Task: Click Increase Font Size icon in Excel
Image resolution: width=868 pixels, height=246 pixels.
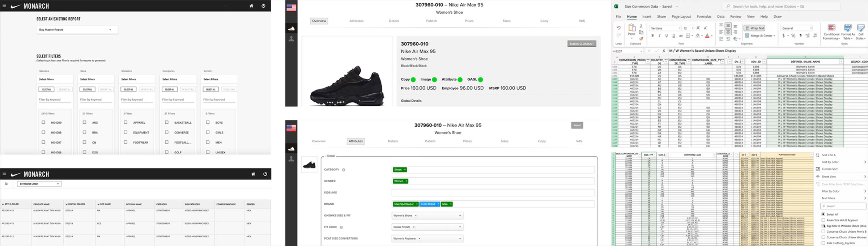Action: point(698,28)
